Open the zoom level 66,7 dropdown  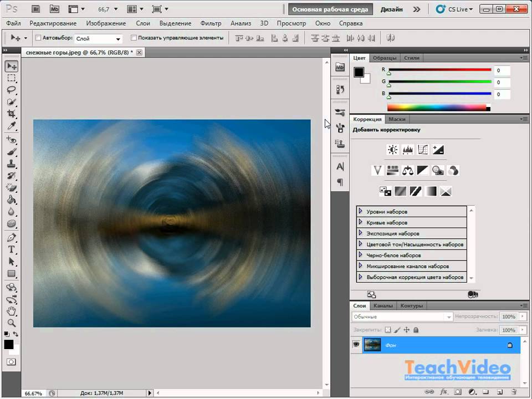tap(116, 9)
